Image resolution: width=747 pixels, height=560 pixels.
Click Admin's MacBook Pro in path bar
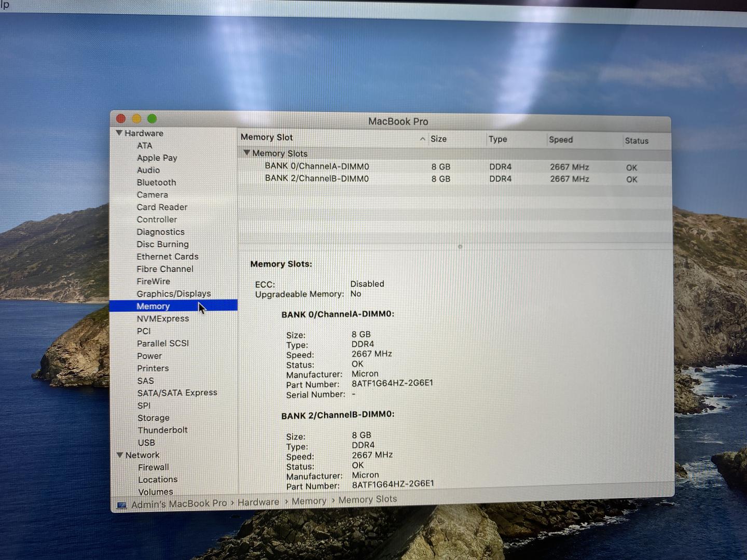pos(179,504)
